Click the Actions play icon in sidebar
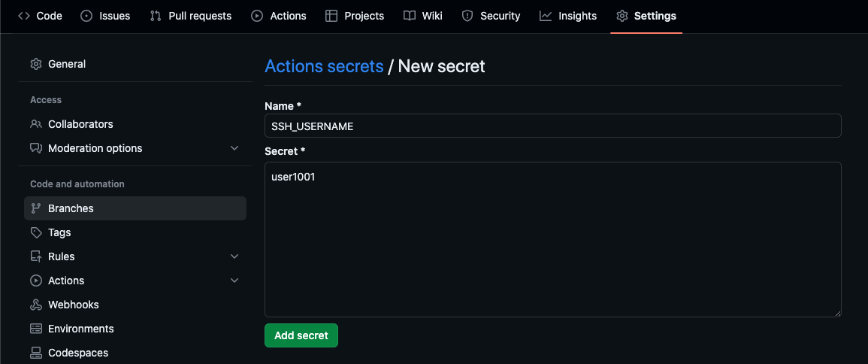The width and height of the screenshot is (868, 364). tap(36, 281)
